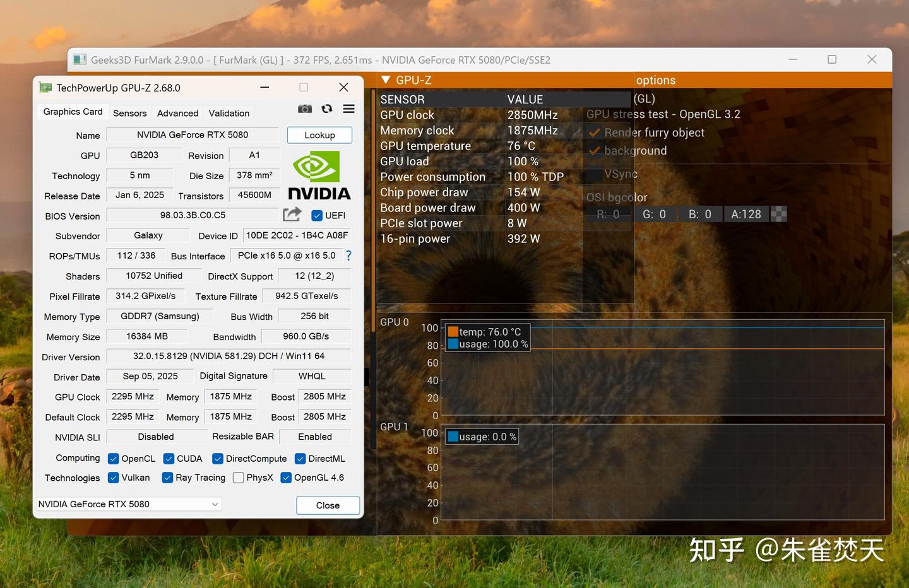Maximize the FurMark window
909x588 pixels.
click(832, 59)
